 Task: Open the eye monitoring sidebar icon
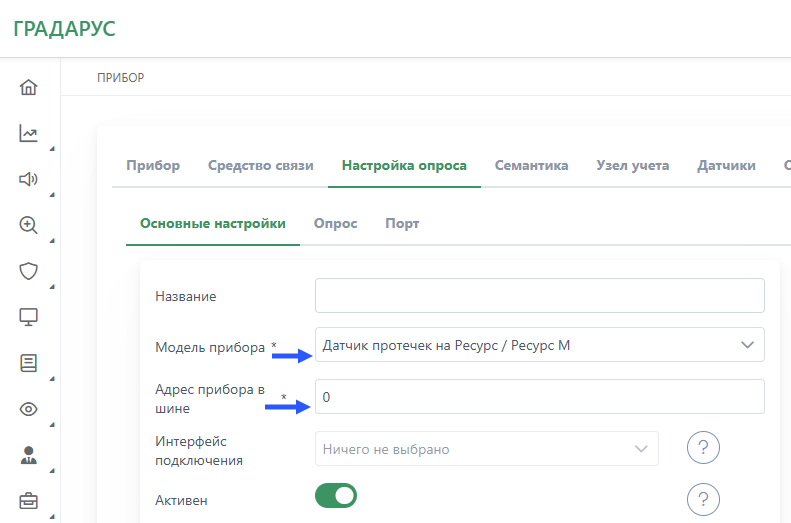tap(29, 409)
